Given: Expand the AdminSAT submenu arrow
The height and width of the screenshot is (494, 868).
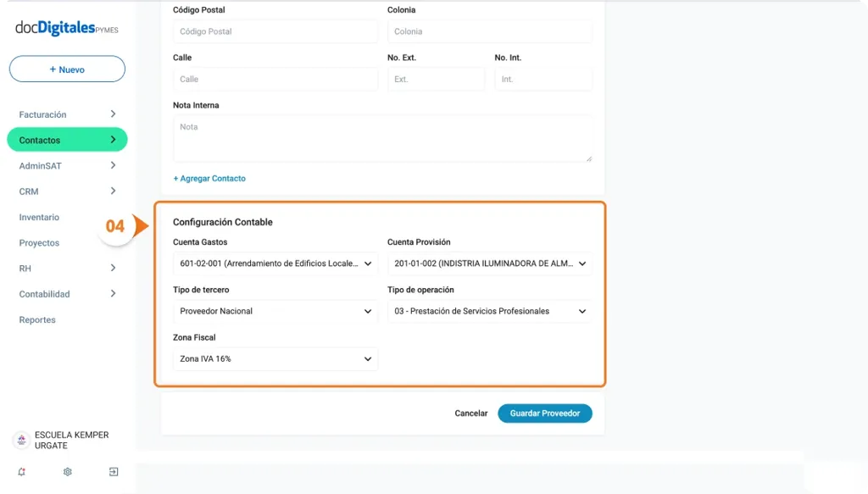Looking at the screenshot, I should click(114, 166).
